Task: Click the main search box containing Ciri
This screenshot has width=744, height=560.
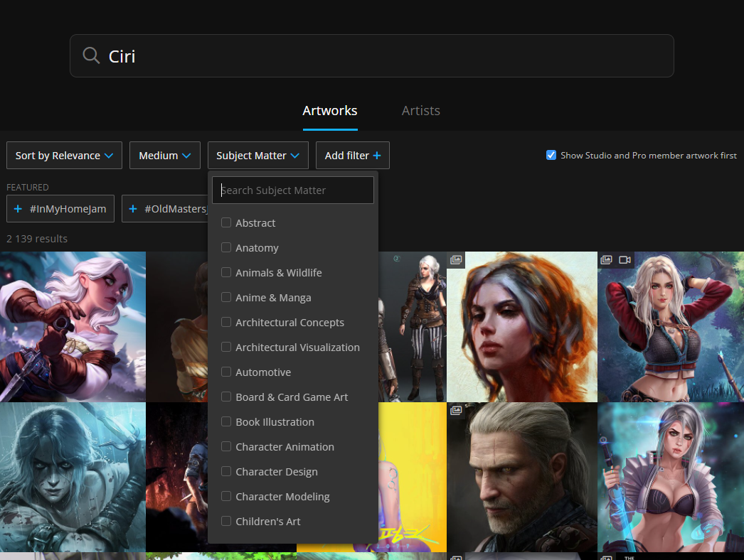Action: pos(371,55)
